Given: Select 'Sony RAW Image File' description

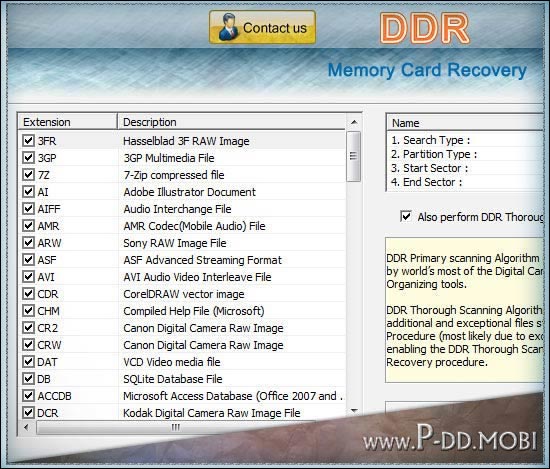Looking at the screenshot, I should (175, 243).
